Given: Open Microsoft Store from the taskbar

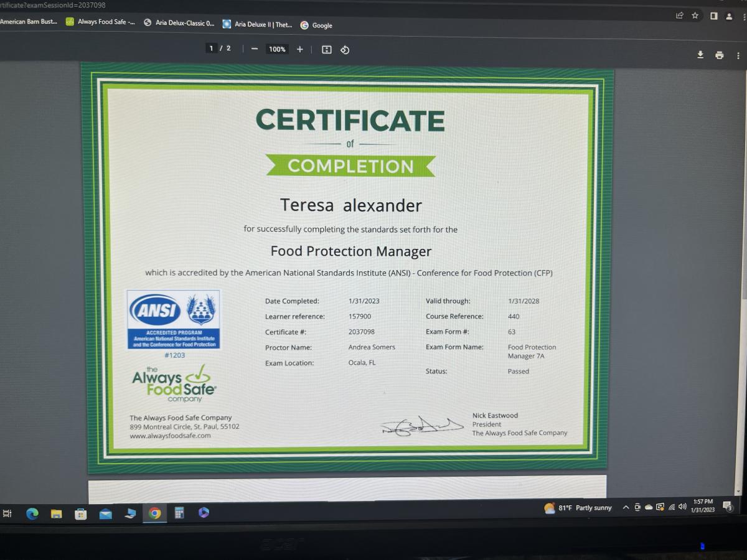Looking at the screenshot, I should tap(80, 514).
